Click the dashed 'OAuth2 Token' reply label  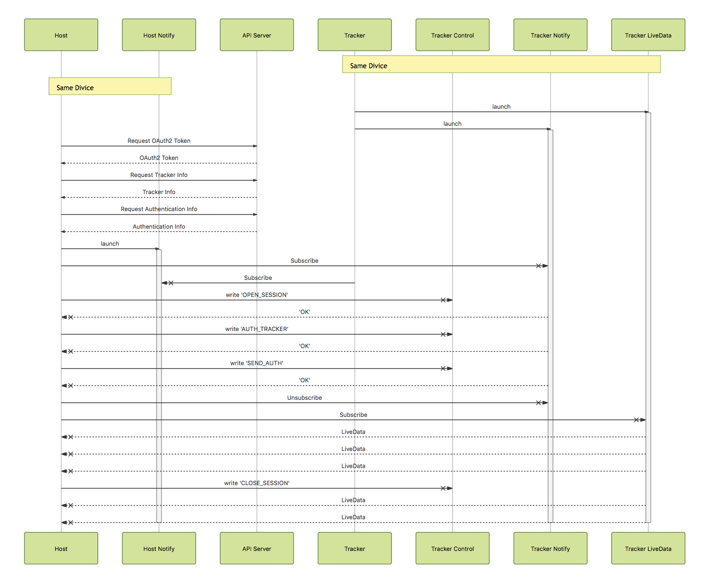(159, 158)
